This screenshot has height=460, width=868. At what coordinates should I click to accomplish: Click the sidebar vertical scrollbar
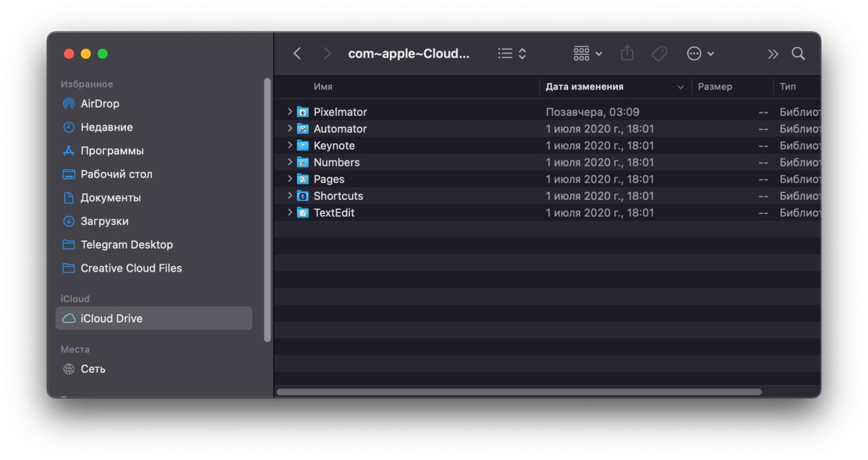coord(267,210)
